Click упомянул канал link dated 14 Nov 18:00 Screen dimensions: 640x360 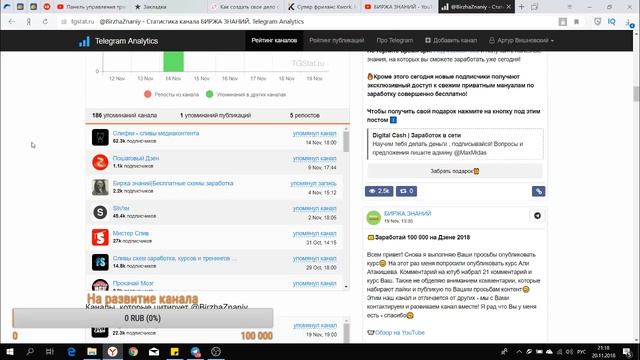(x=314, y=133)
